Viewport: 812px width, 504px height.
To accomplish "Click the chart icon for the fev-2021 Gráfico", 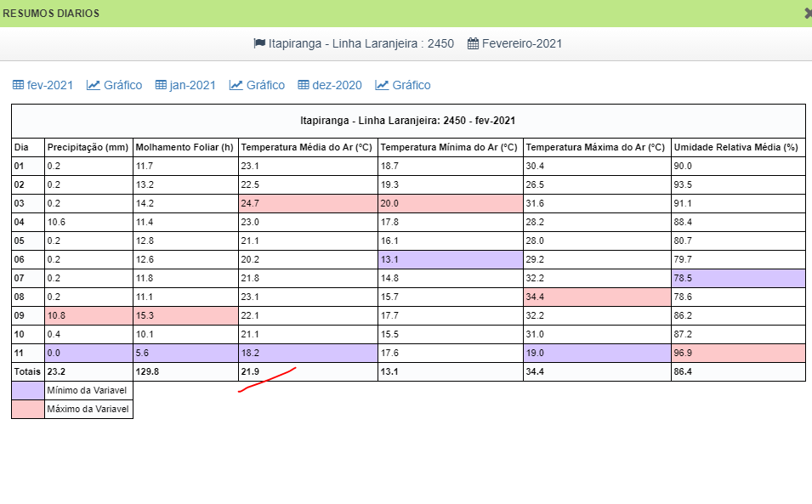I will [94, 85].
